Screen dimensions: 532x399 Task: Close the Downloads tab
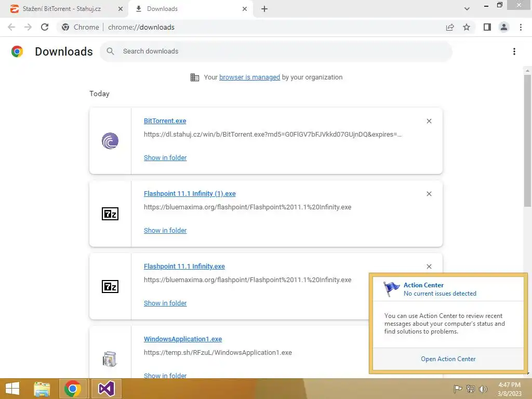[x=245, y=9]
